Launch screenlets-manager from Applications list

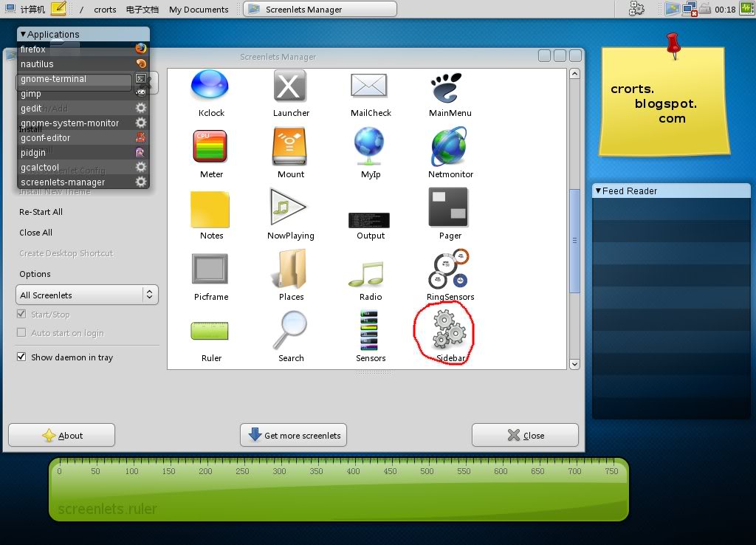pyautogui.click(x=83, y=182)
